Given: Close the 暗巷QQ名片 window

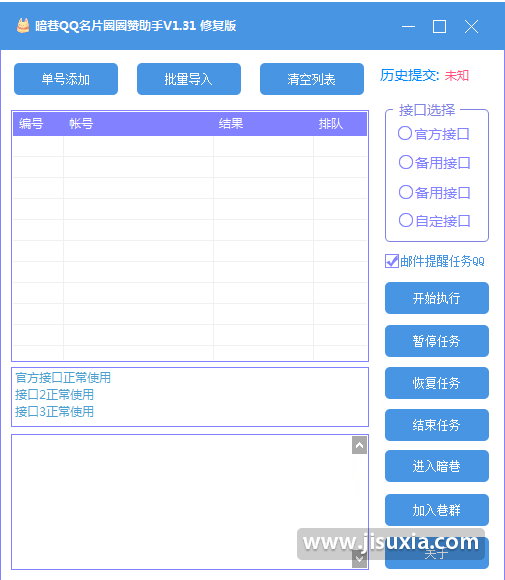Looking at the screenshot, I should pos(471,27).
